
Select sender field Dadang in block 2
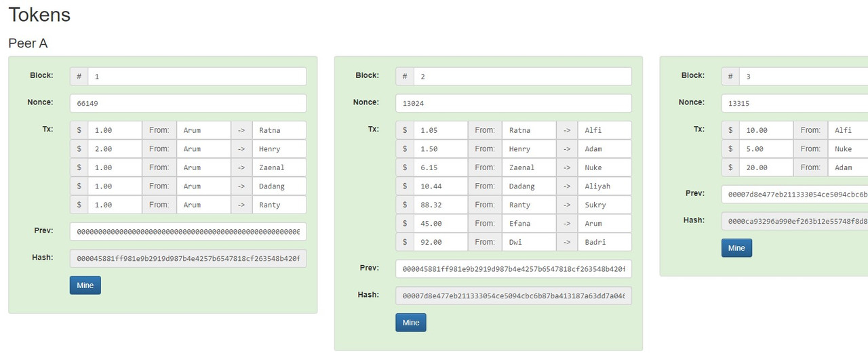pyautogui.click(x=530, y=186)
